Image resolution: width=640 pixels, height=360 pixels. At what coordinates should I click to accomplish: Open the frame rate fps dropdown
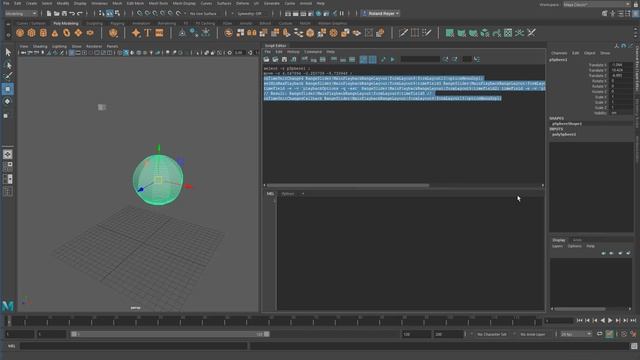tap(576, 334)
